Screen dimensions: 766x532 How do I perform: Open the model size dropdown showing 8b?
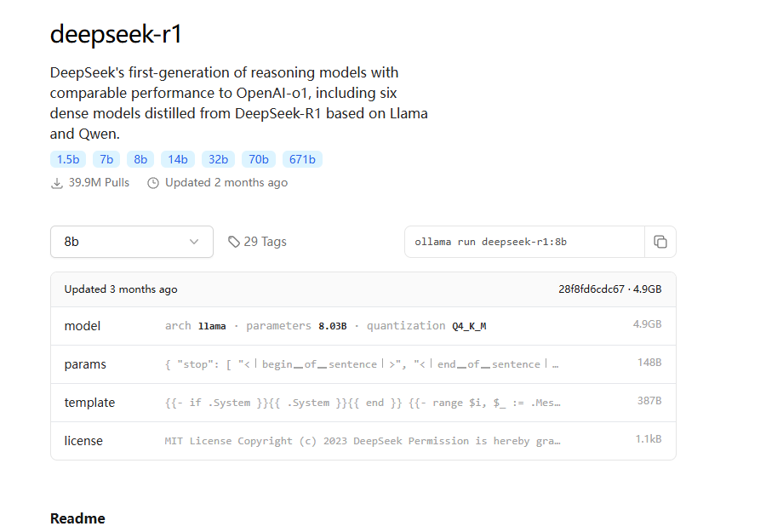(131, 242)
